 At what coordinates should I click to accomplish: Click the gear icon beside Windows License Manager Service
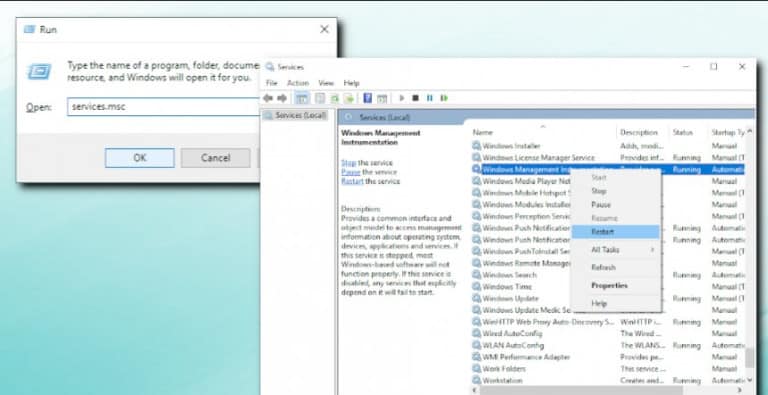tap(477, 157)
